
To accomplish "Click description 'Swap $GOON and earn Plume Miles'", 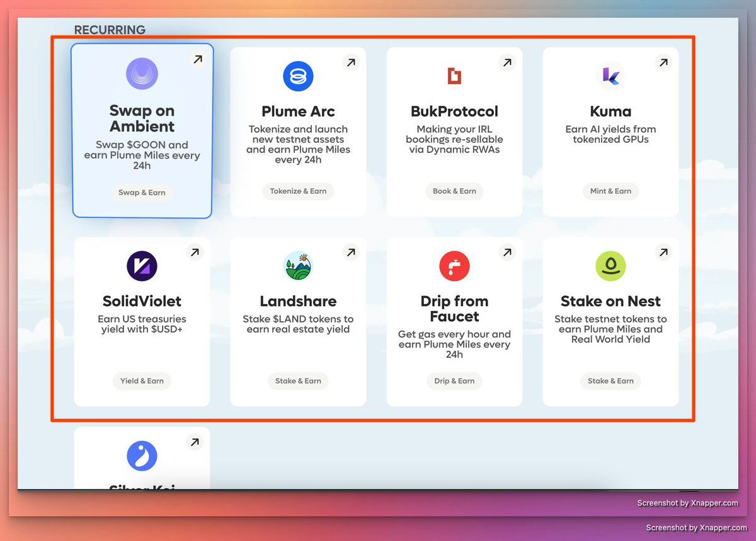I will click(x=142, y=155).
